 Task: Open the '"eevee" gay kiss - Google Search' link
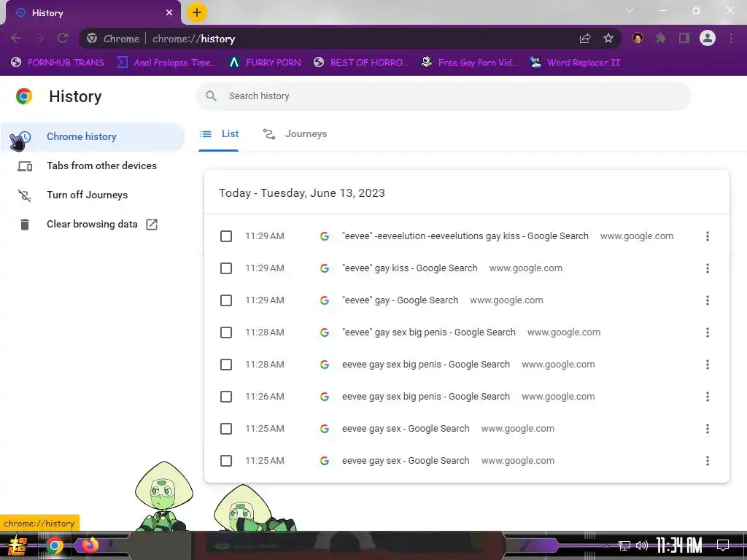click(x=410, y=268)
